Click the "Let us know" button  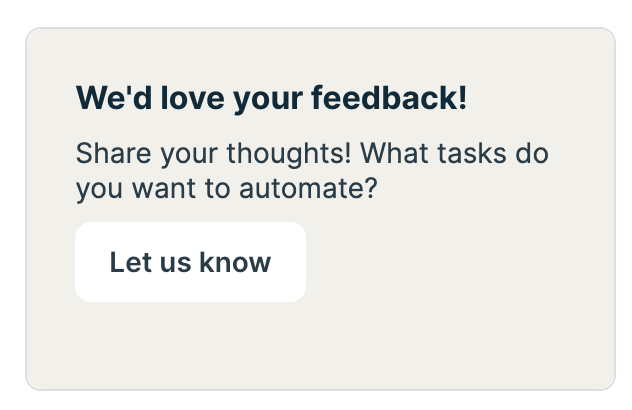tap(190, 262)
